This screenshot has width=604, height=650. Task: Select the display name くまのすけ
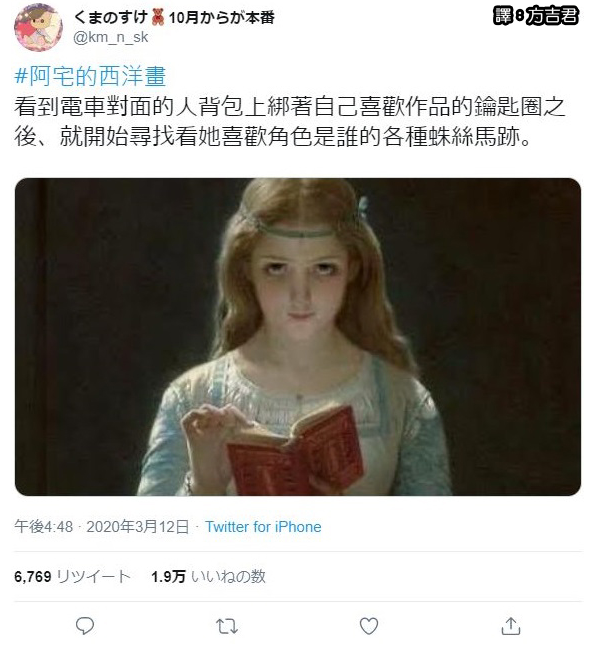[x=111, y=17]
